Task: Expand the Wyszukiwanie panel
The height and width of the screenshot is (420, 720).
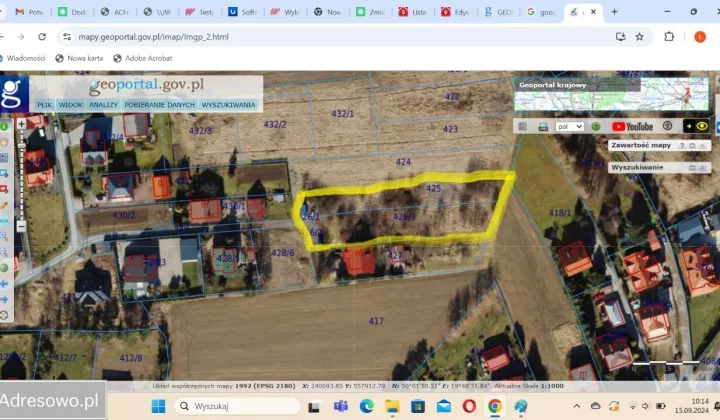Action: (x=692, y=168)
